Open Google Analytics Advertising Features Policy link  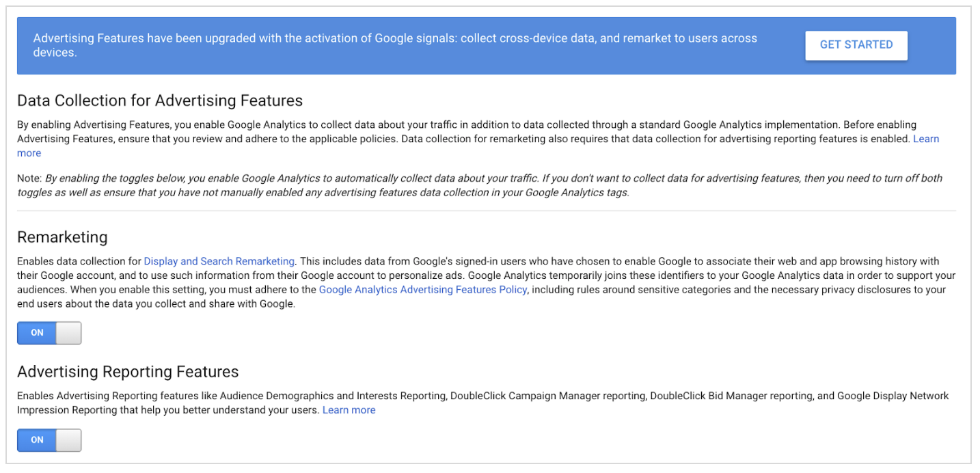click(422, 290)
